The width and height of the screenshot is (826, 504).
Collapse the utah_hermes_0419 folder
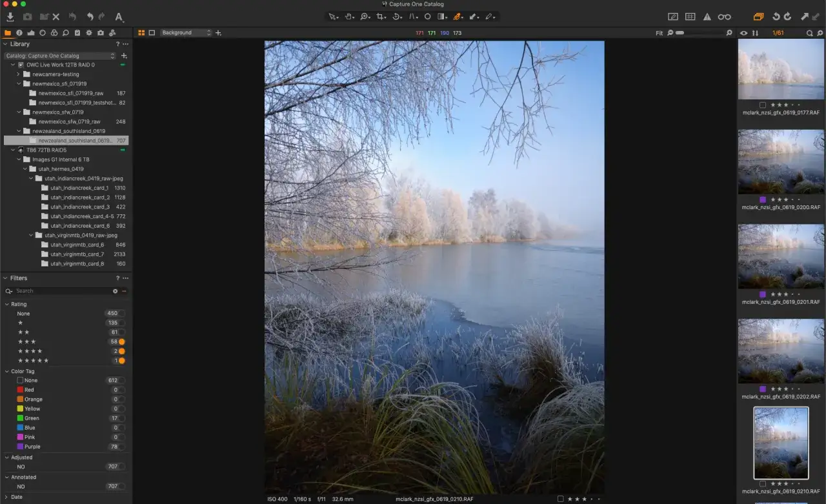click(x=25, y=169)
